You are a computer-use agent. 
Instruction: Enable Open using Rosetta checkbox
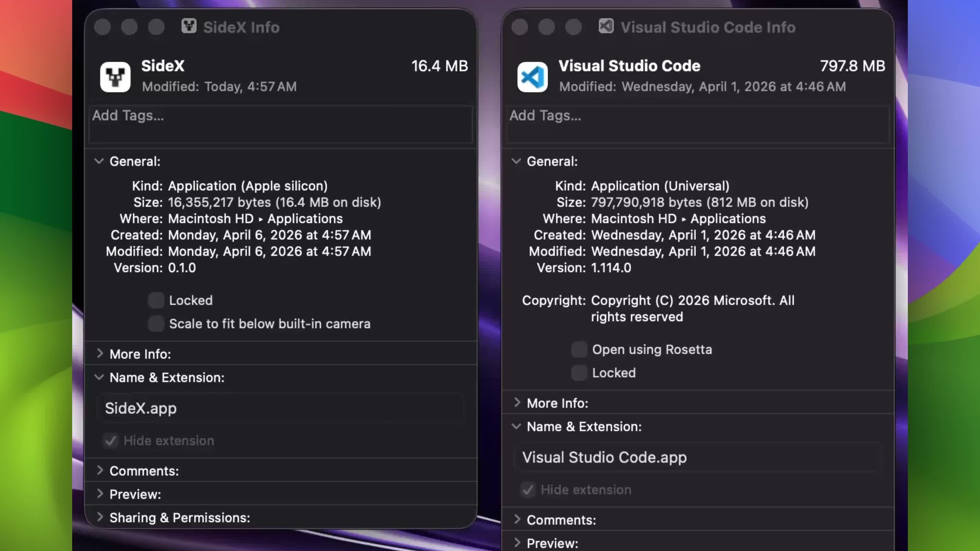(579, 349)
